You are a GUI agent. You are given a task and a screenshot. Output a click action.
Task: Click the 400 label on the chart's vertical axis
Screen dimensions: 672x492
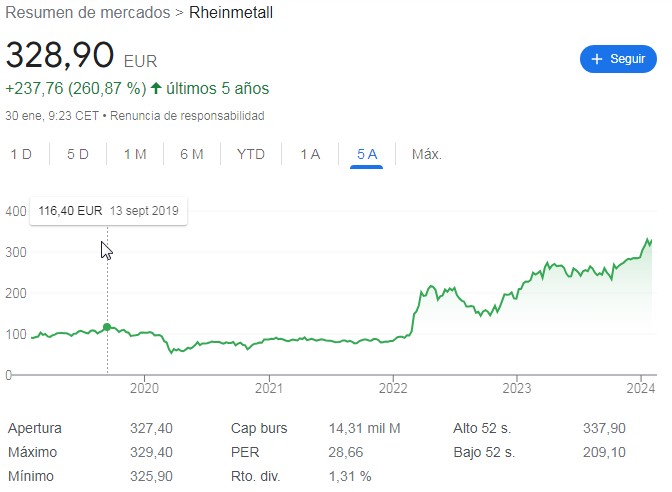coord(16,211)
